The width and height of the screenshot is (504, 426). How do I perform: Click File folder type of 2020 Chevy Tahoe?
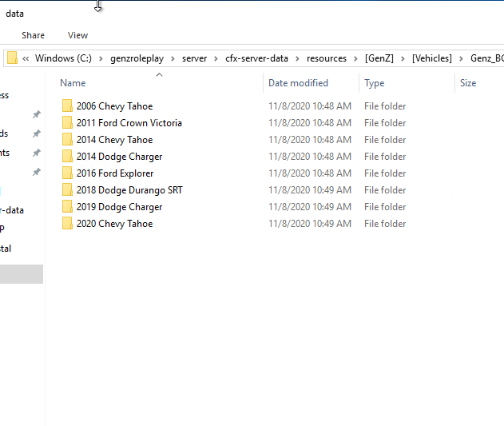tap(385, 224)
